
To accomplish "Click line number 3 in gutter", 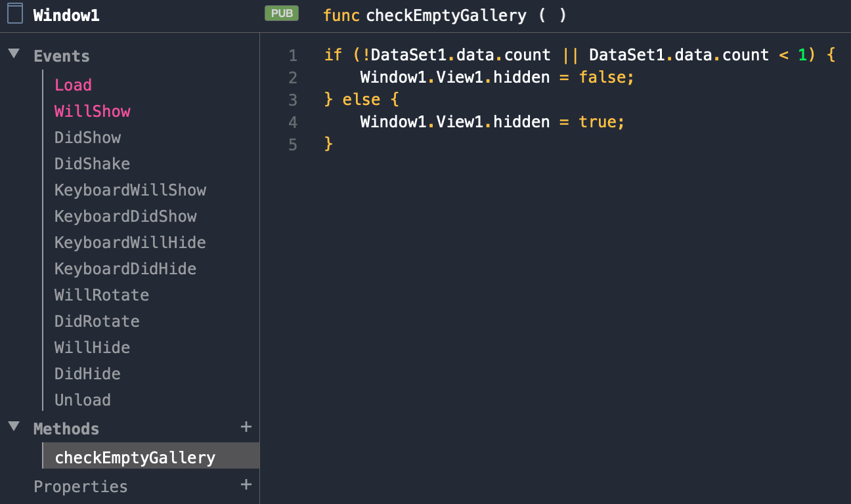I will tap(293, 100).
